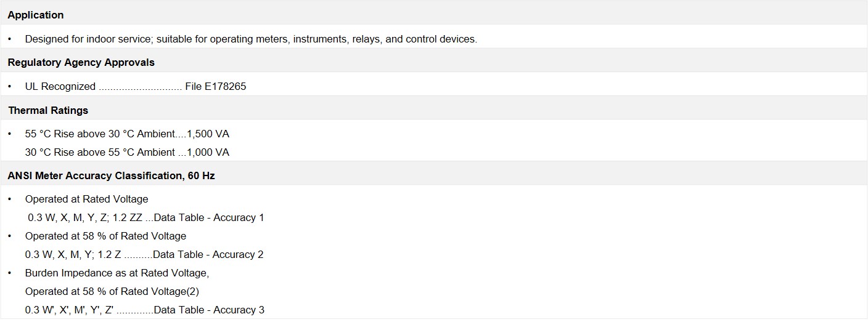Click the Application section header
Screen dimensions: 868x322
point(36,15)
